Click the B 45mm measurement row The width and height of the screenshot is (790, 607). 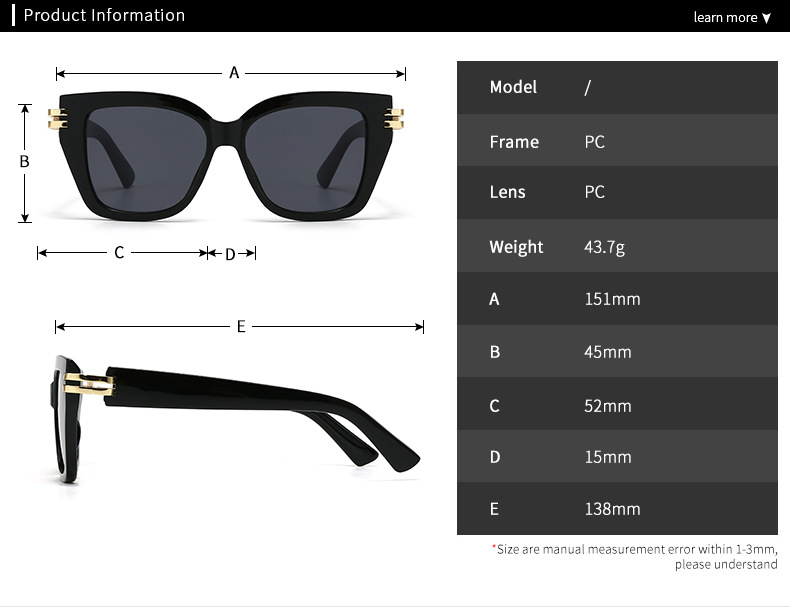point(617,351)
